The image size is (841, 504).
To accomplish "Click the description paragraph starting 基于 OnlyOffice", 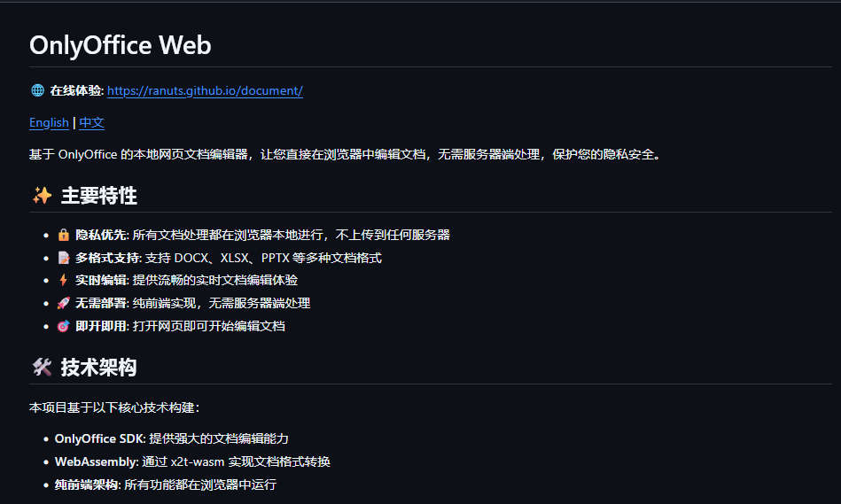I will [x=346, y=154].
